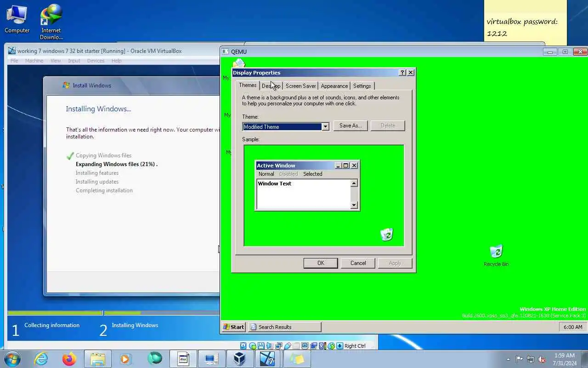Open Action Center flag in system tray
The height and width of the screenshot is (368, 588).
coord(519,359)
